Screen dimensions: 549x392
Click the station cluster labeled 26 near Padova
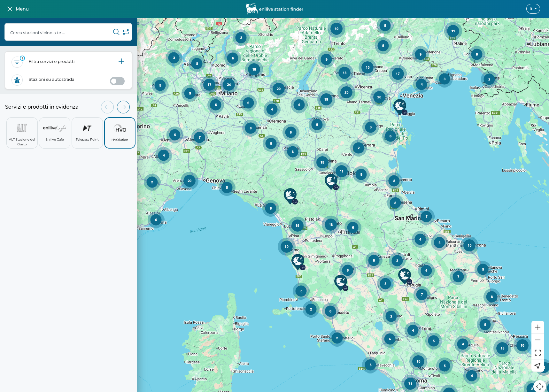click(379, 97)
